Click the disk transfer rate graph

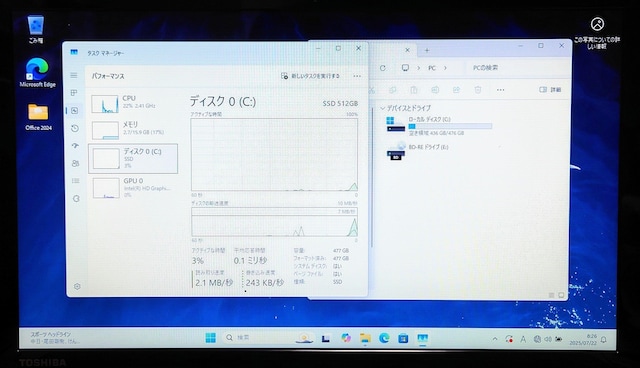tap(274, 222)
